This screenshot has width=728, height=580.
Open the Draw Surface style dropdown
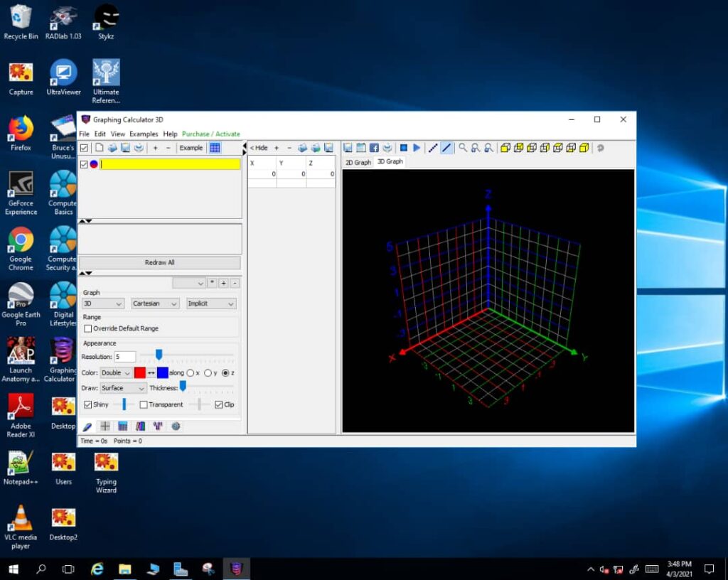tap(123, 388)
